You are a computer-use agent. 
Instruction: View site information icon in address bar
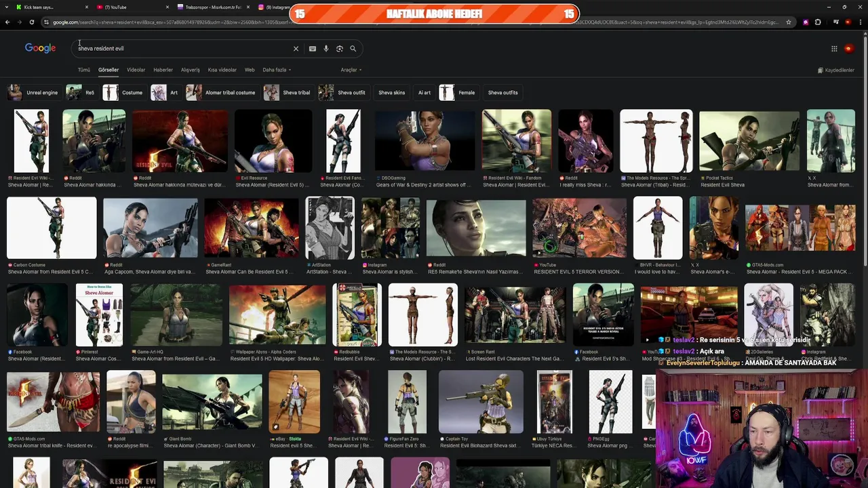click(x=46, y=22)
